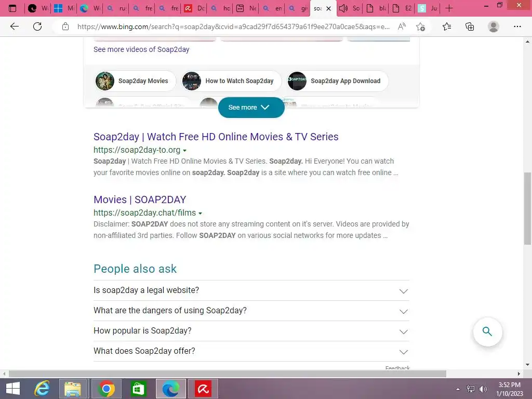Select 'Soap2day App Download' chip

coord(337,81)
